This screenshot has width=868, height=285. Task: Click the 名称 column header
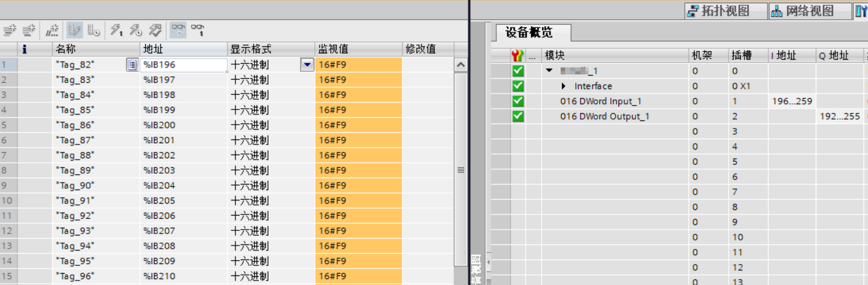coord(95,49)
